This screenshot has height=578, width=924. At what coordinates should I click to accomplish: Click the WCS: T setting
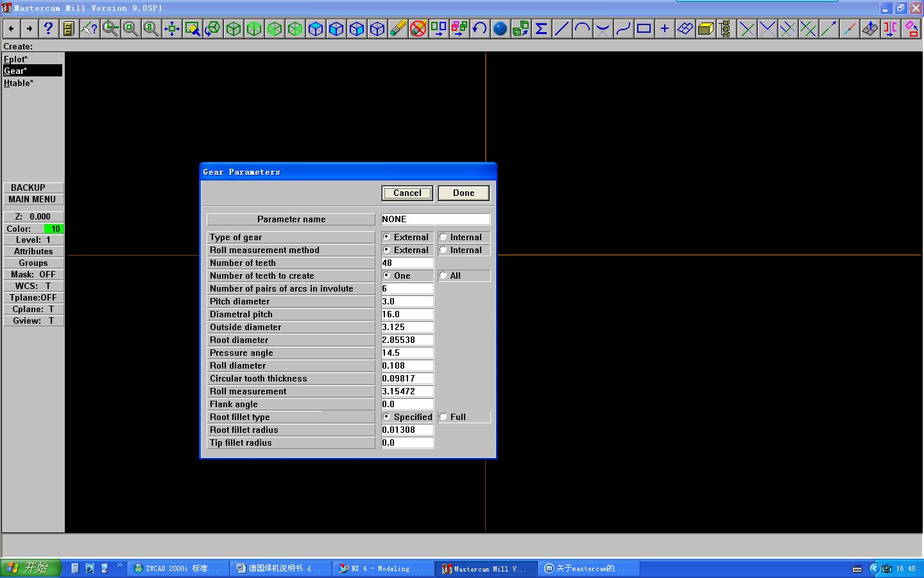tap(33, 286)
